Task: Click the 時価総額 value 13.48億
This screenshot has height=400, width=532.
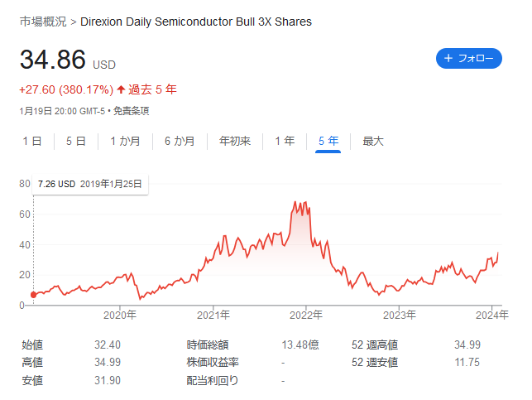Action: pos(300,345)
